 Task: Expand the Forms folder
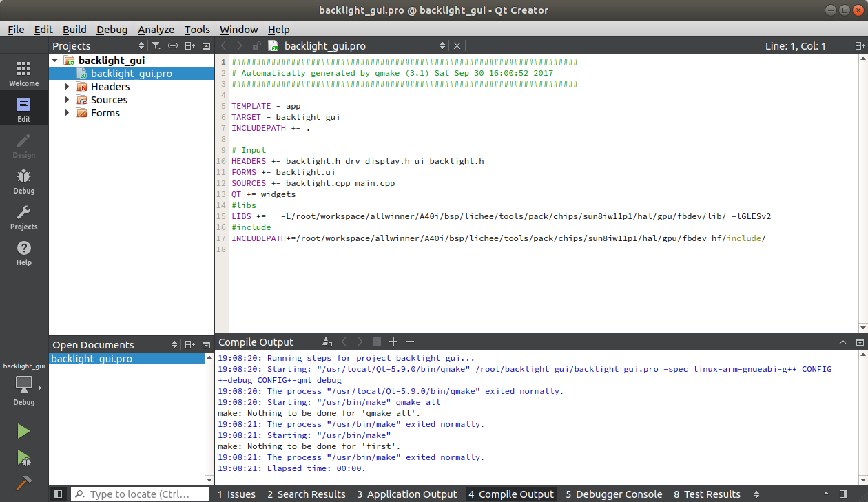tap(68, 113)
